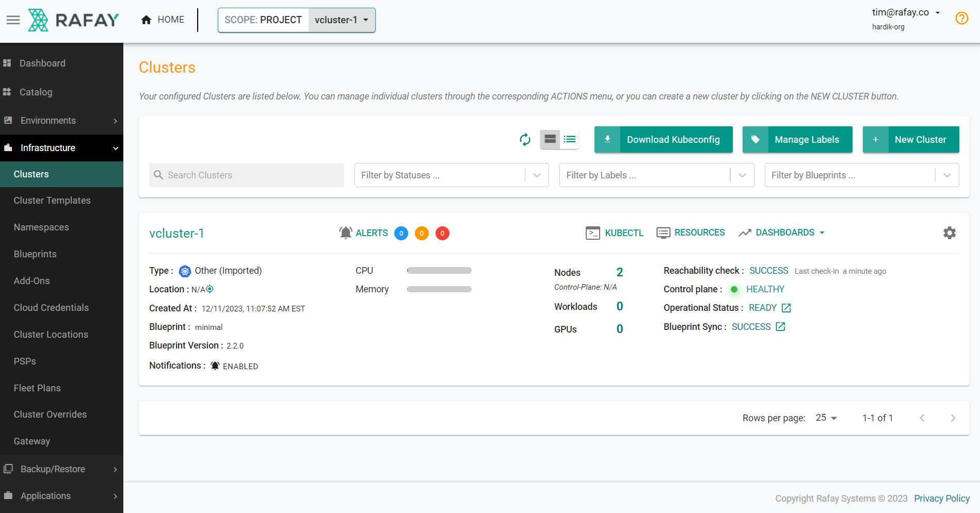Click the notifications enabled bell icon
The image size is (980, 513).
pyautogui.click(x=215, y=366)
